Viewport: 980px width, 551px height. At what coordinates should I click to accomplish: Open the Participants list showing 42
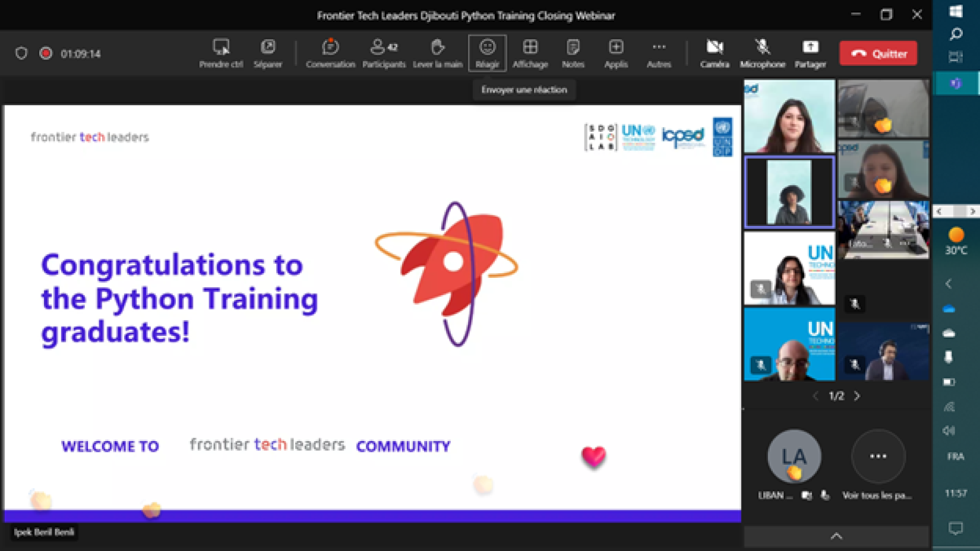coord(384,53)
